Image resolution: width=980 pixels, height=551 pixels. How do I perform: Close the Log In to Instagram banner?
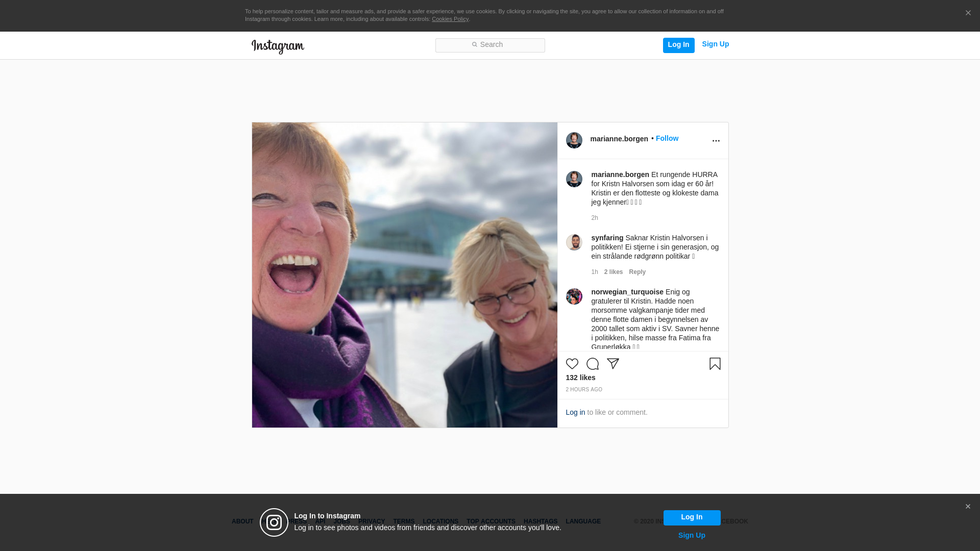(968, 507)
